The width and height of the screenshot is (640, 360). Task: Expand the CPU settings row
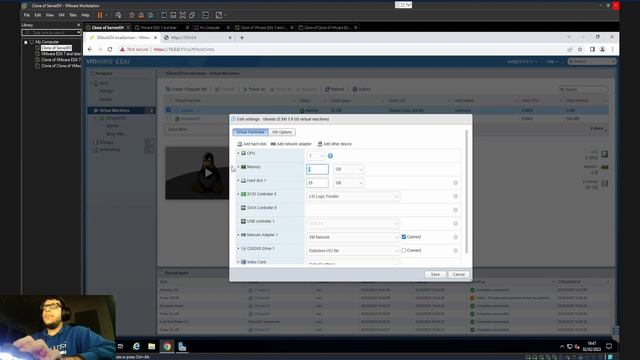(238, 153)
